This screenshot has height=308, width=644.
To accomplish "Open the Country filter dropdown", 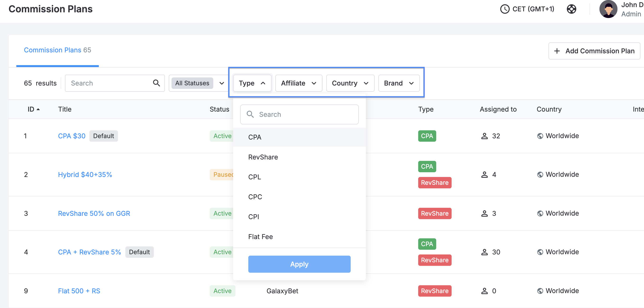I will (350, 83).
